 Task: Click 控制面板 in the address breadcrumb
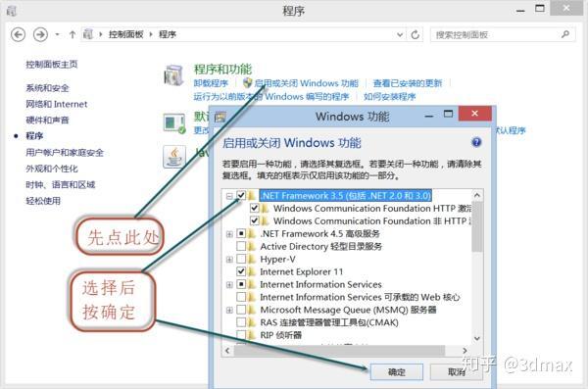[x=126, y=34]
